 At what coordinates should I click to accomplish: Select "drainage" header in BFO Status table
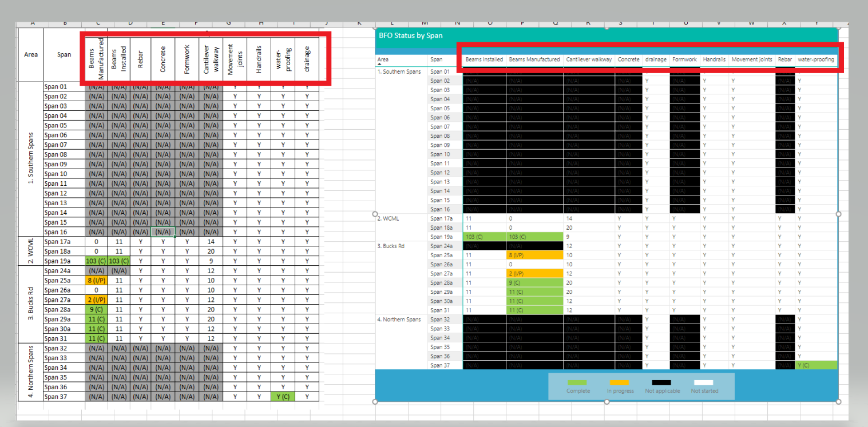pyautogui.click(x=656, y=59)
